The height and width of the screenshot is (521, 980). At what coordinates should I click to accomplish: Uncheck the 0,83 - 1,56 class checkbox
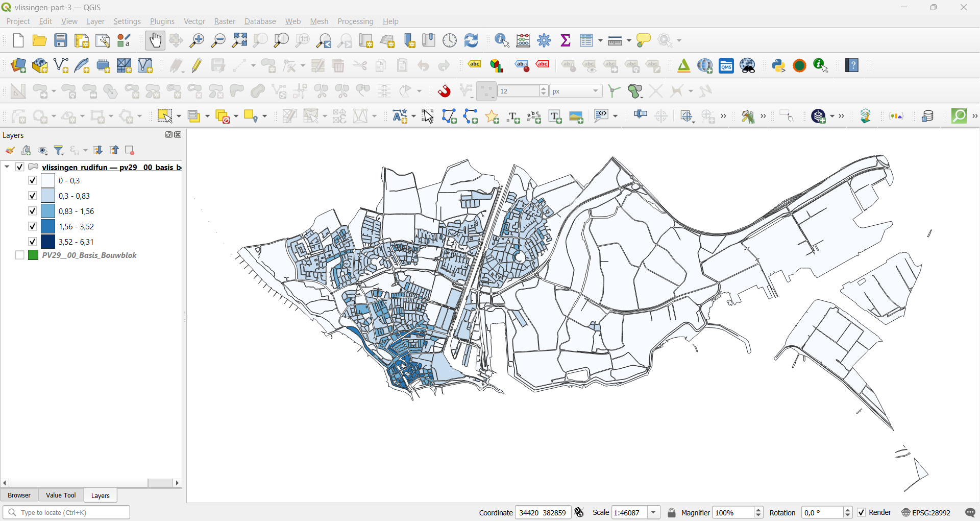[33, 211]
